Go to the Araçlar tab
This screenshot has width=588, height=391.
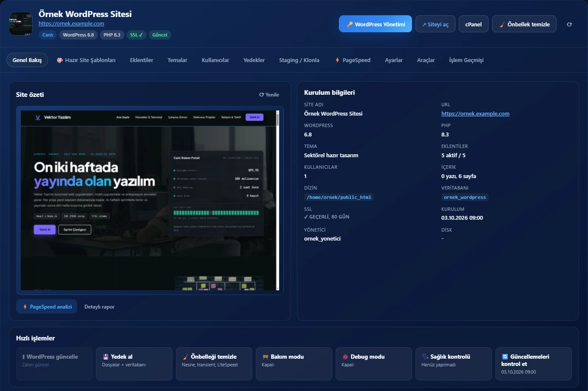(426, 60)
